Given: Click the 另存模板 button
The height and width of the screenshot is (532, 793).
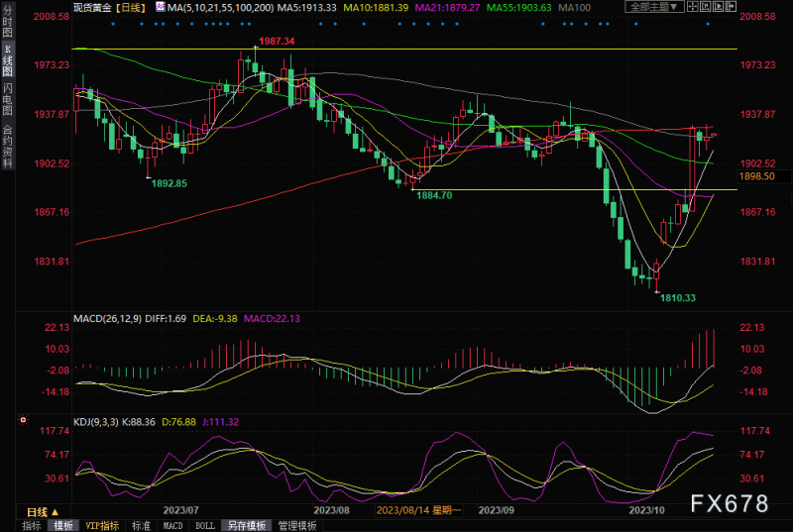Looking at the screenshot, I should (243, 525).
